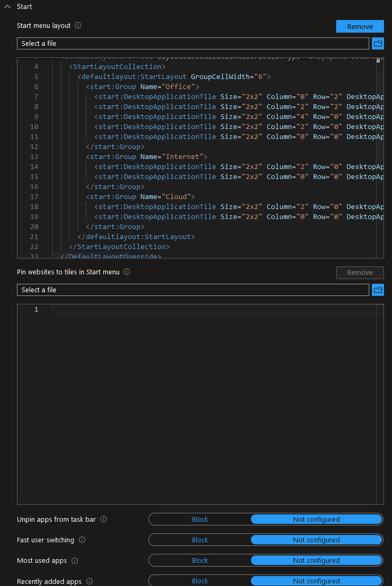Click info icon for Unpin apps from task bar
Image resolution: width=392 pixels, height=586 pixels.
(x=104, y=519)
